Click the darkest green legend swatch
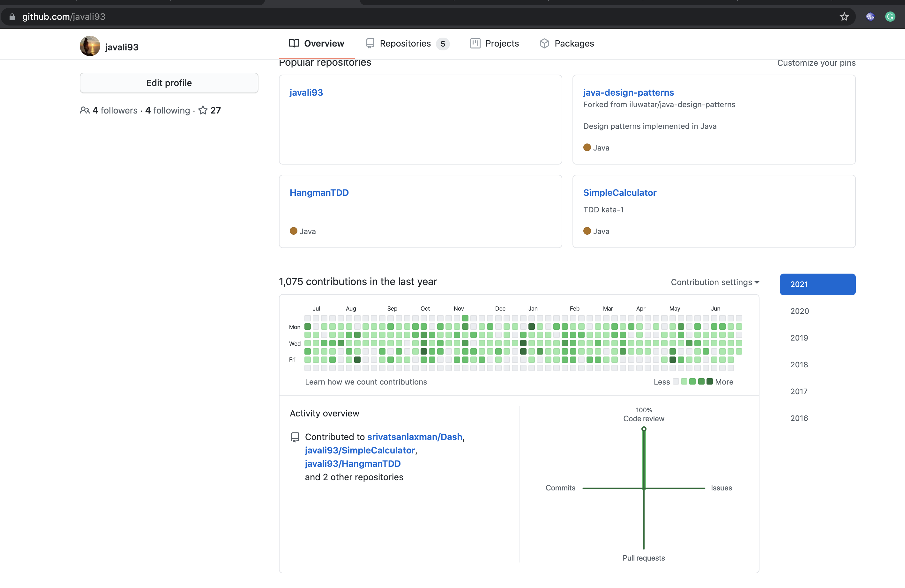Viewport: 905px width, 588px height. tap(710, 381)
